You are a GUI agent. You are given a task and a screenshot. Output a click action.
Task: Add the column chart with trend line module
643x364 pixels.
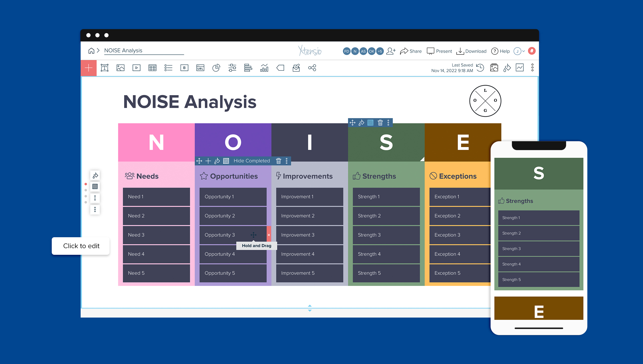pos(264,68)
